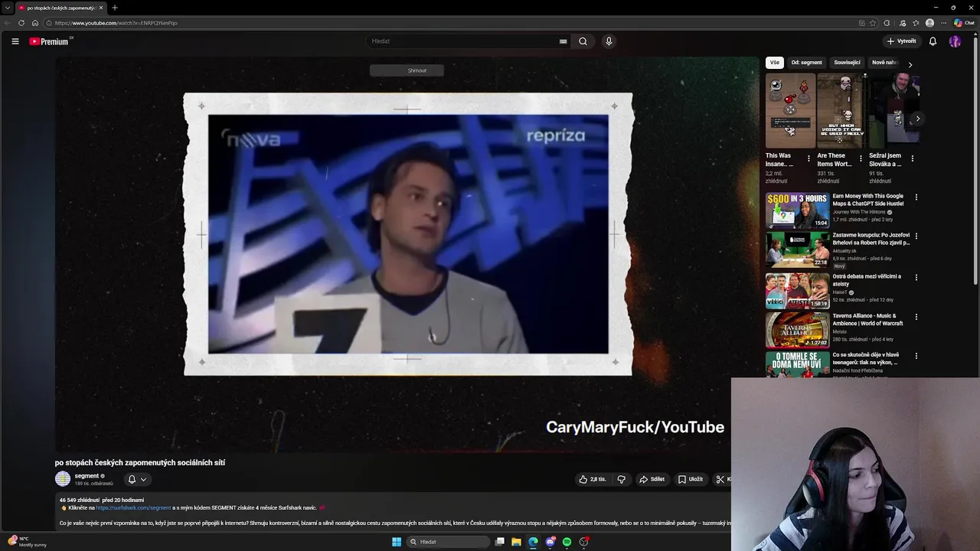Image resolution: width=980 pixels, height=551 pixels.
Task: Show next shorts with right chevron
Action: (x=917, y=119)
